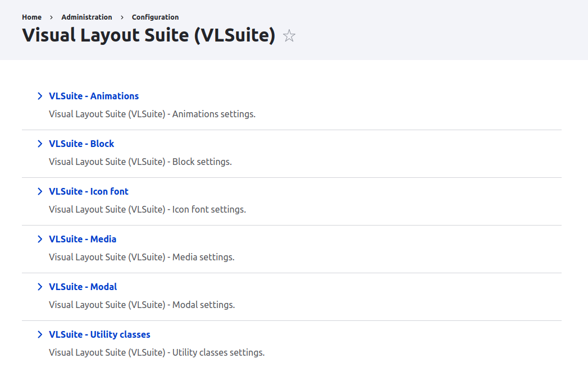
Task: Click the star icon to bookmark this page
Action: 289,35
